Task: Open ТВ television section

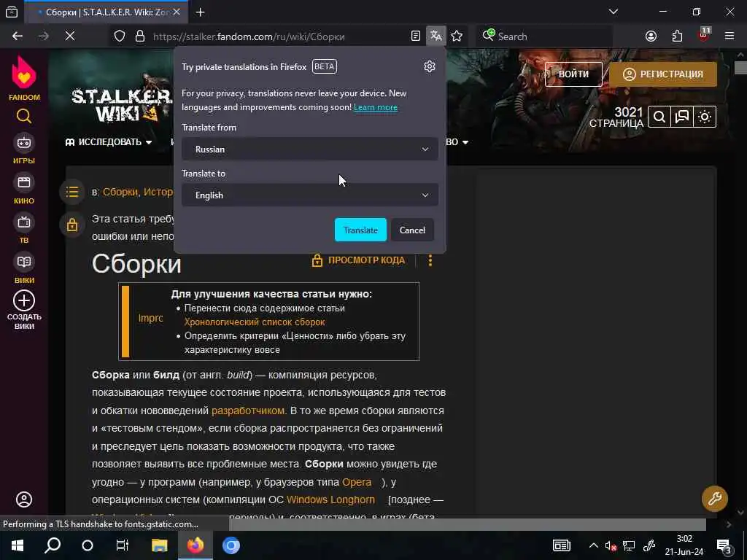Action: coord(24,229)
